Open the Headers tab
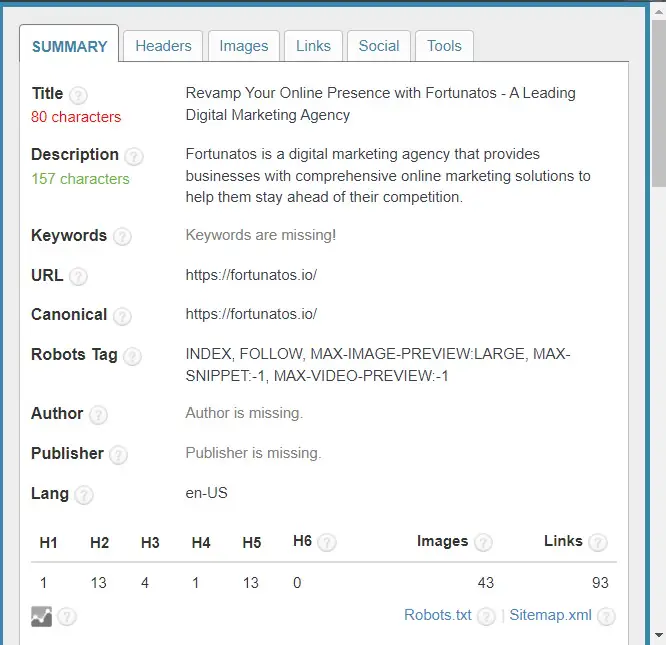 click(163, 46)
